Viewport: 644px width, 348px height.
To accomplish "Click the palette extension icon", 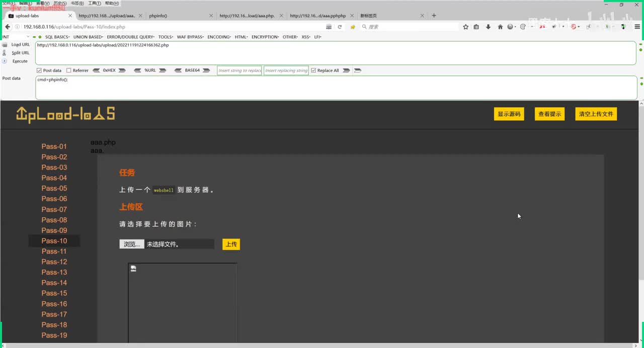I will [x=523, y=27].
